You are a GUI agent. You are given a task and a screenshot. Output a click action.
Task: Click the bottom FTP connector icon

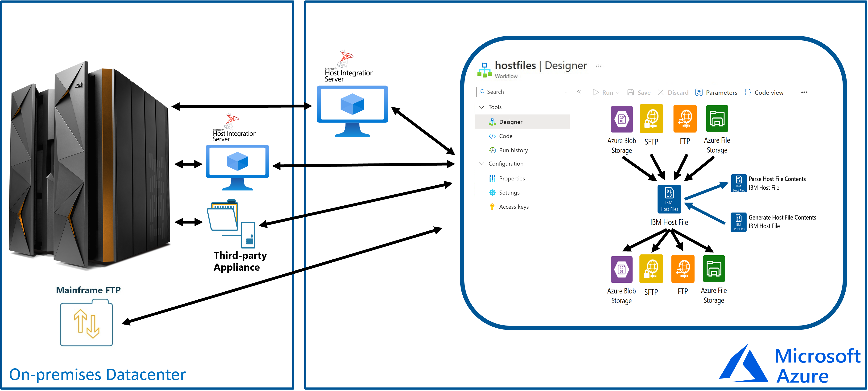683,269
